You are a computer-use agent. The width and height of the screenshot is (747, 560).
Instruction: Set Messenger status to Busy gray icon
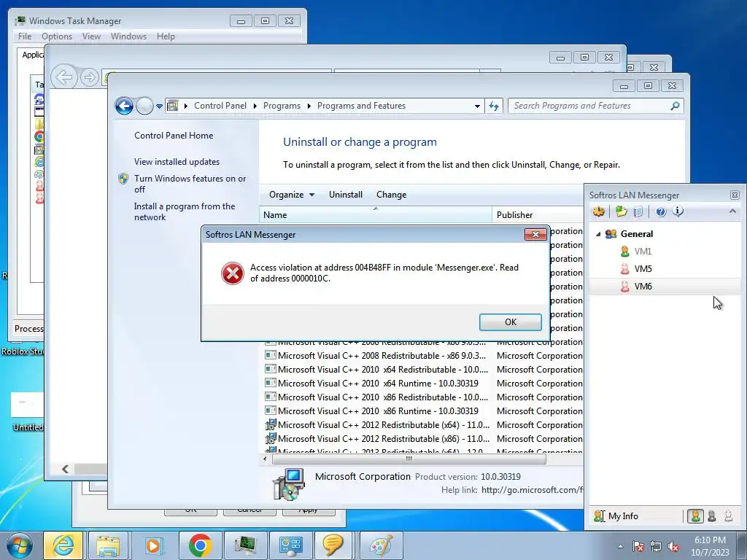pyautogui.click(x=712, y=516)
